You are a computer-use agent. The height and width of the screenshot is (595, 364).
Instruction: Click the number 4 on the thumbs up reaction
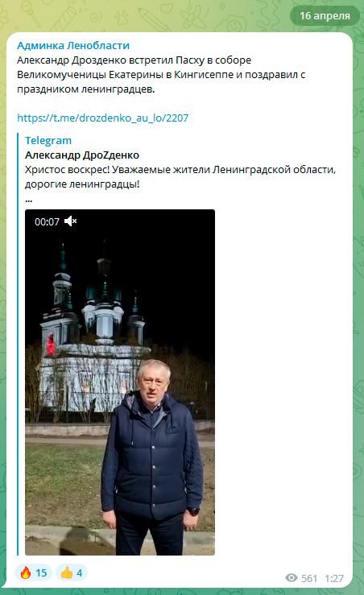pyautogui.click(x=80, y=572)
